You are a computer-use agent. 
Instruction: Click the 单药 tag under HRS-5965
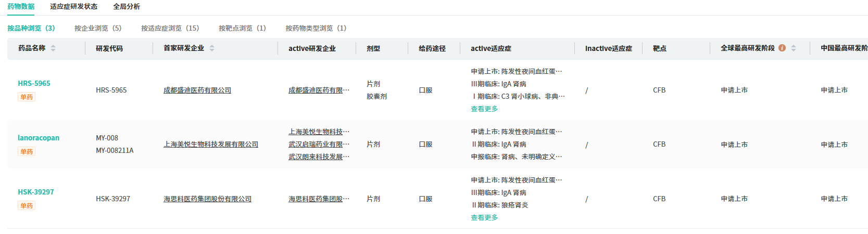(27, 97)
